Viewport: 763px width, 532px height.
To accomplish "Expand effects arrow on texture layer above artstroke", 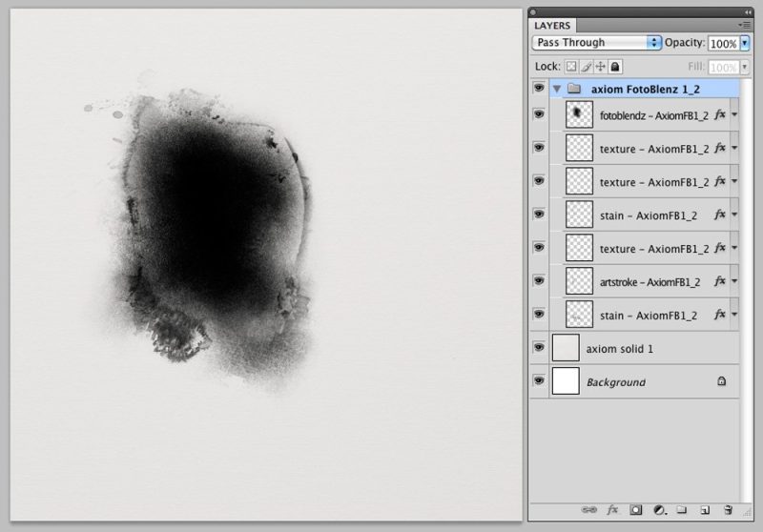I will 734,248.
